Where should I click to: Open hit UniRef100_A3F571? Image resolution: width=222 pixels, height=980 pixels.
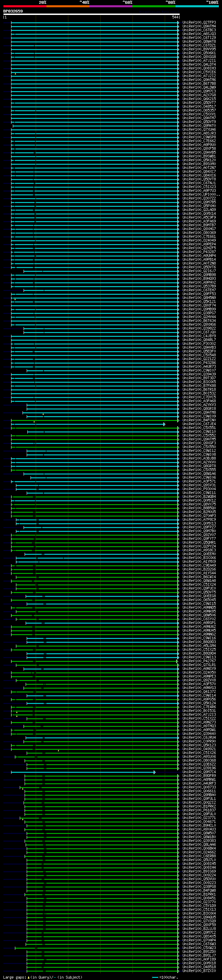click(199, 481)
